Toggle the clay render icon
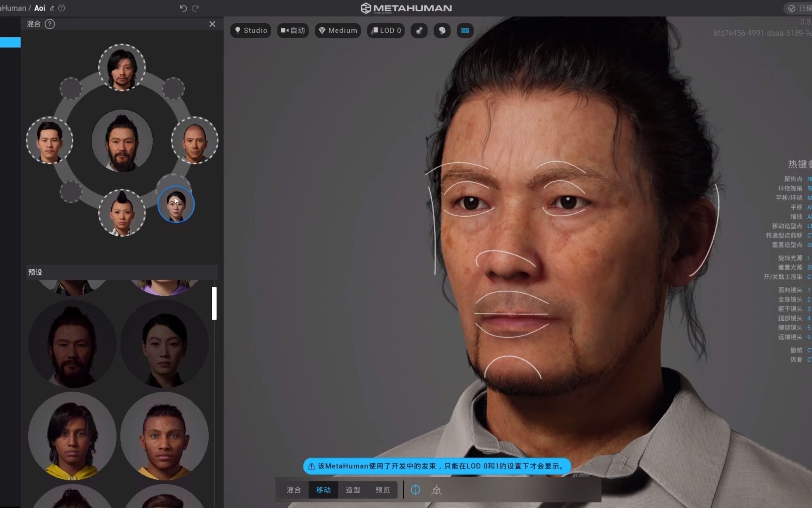Image resolution: width=812 pixels, height=508 pixels. pos(419,31)
